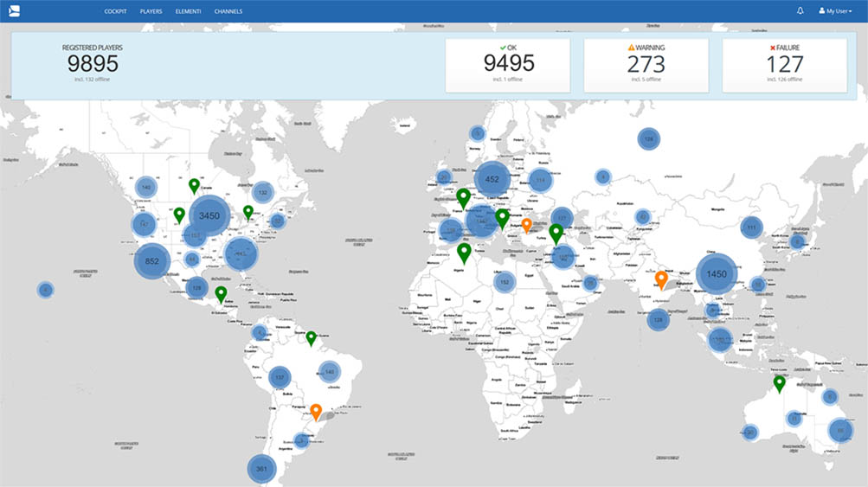Click the green pin in northern South America

coord(311,338)
